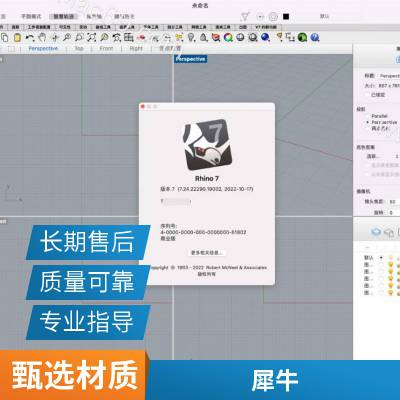The height and width of the screenshot is (400, 400).
Task: Click the cube icon beside Layers panel icon
Action: click(389, 232)
